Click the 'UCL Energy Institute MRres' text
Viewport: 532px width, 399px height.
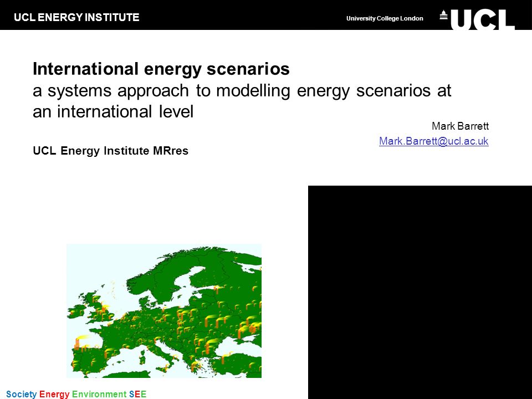(x=111, y=151)
